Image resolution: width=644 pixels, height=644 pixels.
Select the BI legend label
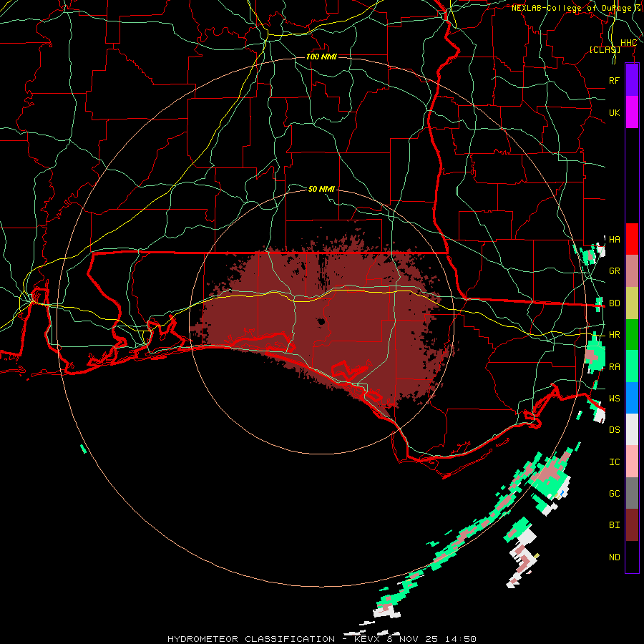[x=614, y=525]
